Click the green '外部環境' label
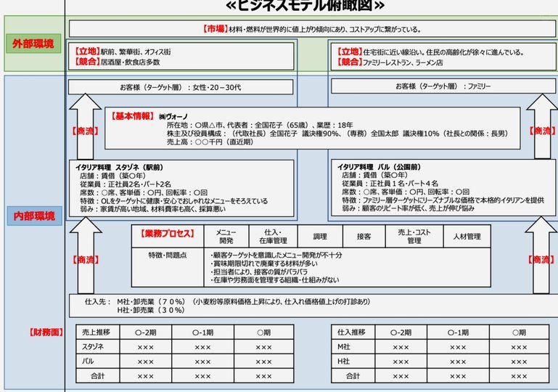 33,44
